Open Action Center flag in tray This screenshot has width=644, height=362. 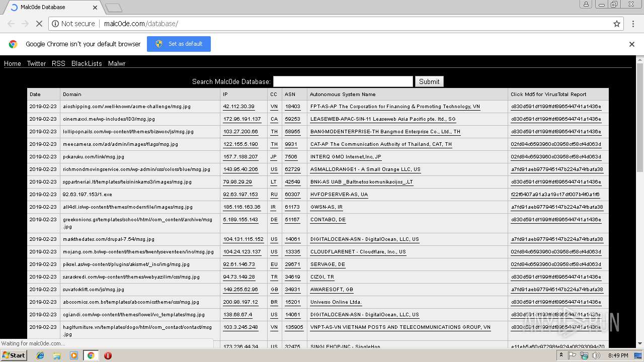[x=573, y=355]
